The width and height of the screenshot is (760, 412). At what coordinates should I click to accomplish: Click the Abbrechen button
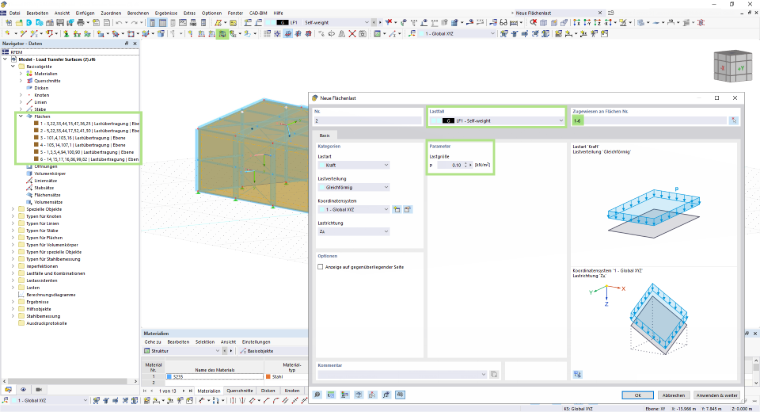point(673,396)
